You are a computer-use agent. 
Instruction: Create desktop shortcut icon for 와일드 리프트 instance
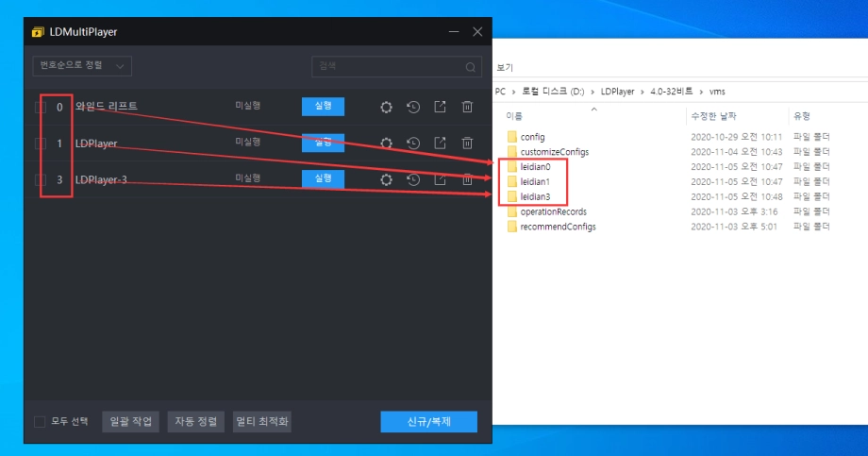440,107
